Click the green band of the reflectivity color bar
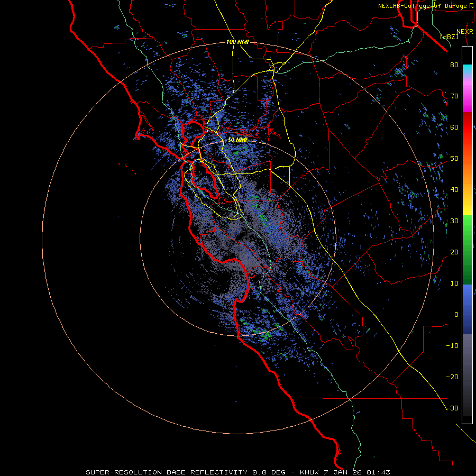 tap(467, 250)
